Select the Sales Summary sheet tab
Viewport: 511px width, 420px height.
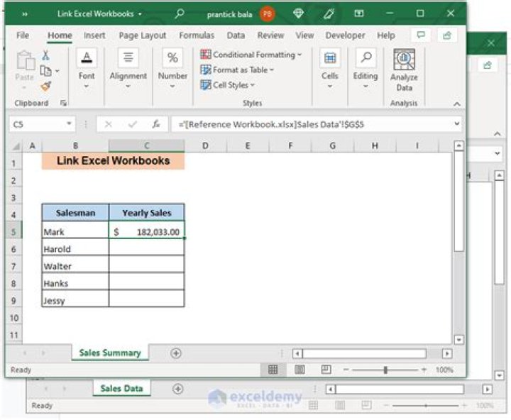tap(110, 353)
